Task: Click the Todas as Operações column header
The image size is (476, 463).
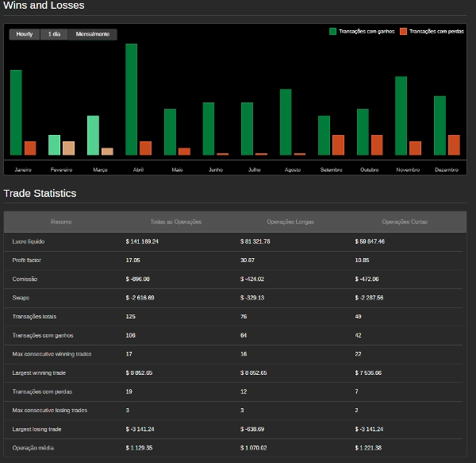Action: pos(176,222)
